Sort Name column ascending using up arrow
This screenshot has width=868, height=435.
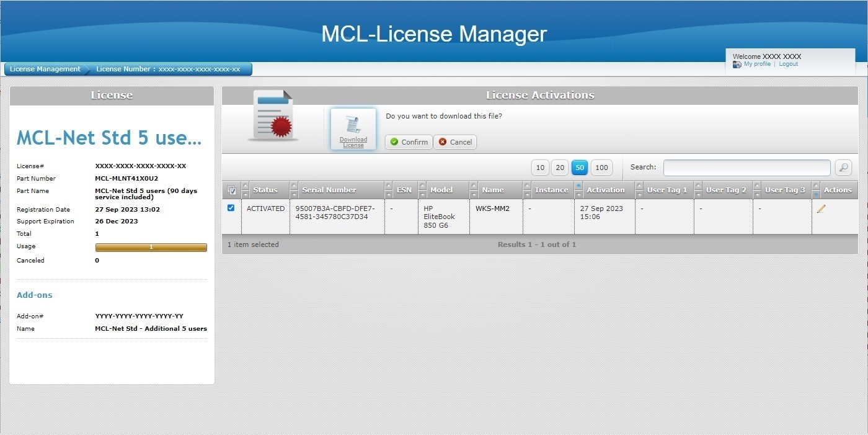pos(474,186)
